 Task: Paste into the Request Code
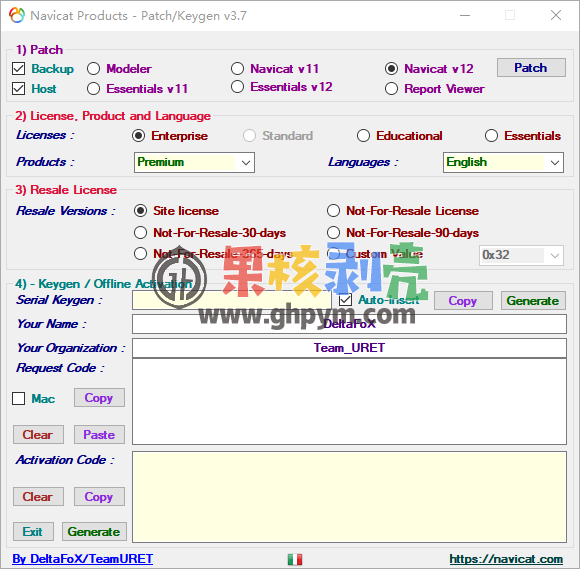tap(99, 434)
